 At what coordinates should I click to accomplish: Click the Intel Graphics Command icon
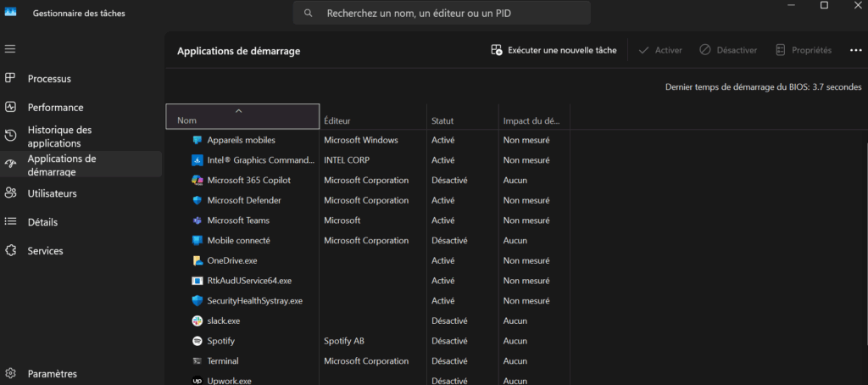(x=197, y=160)
